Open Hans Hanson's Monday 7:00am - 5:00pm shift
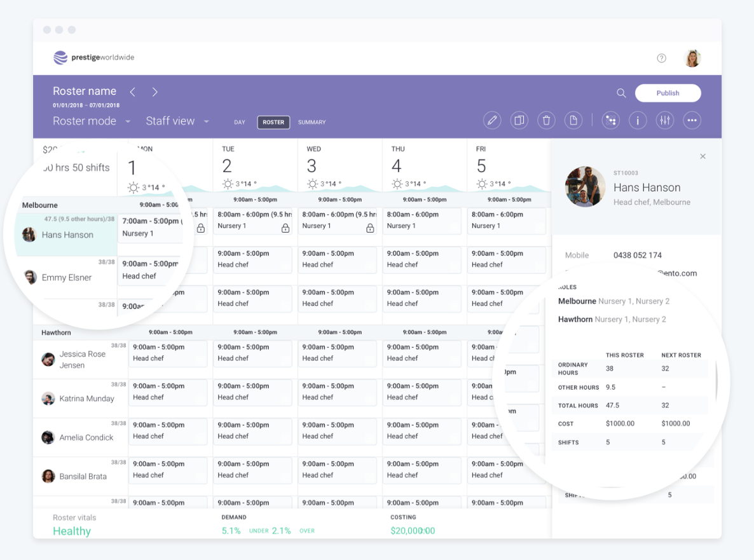Image resolution: width=754 pixels, height=560 pixels. (x=150, y=228)
